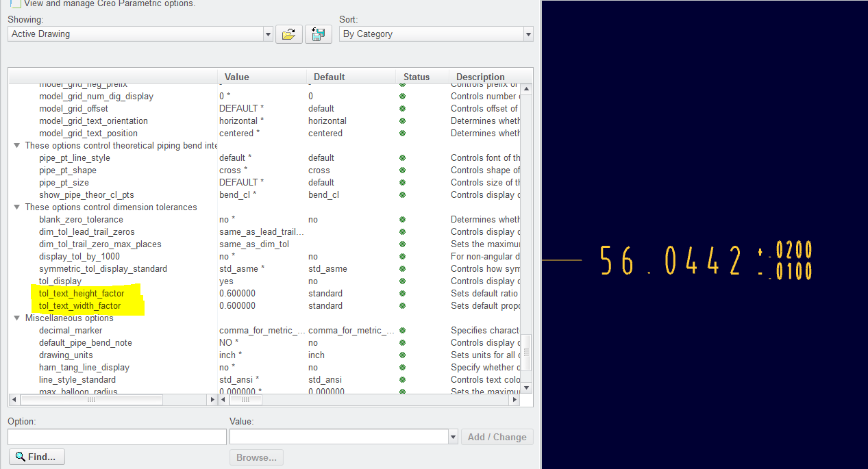868x469 pixels.
Task: Collapse theoretical piping bend options group
Action: coord(17,146)
